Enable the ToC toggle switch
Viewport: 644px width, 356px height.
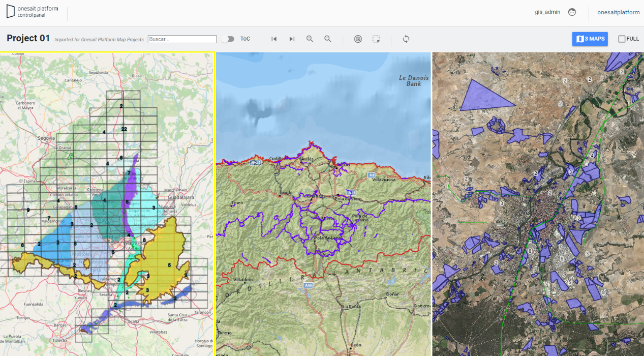tap(228, 39)
